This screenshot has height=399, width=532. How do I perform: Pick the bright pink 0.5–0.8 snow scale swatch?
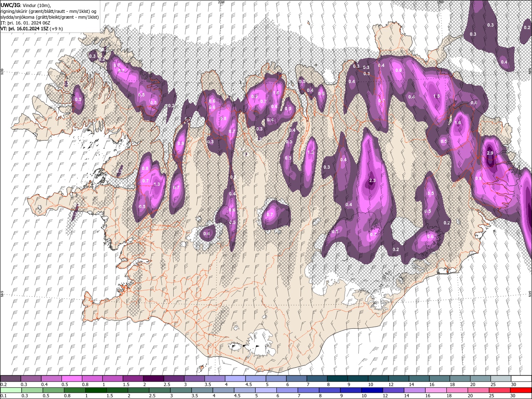pos(71,378)
